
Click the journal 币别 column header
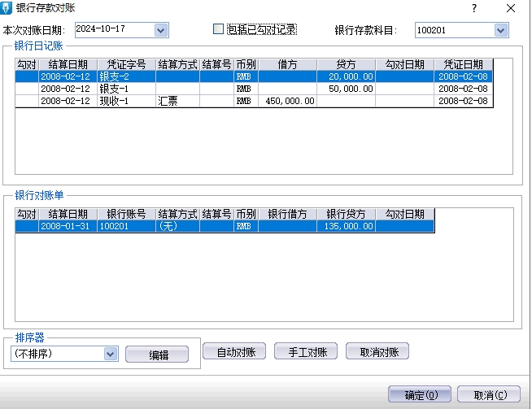pyautogui.click(x=246, y=64)
